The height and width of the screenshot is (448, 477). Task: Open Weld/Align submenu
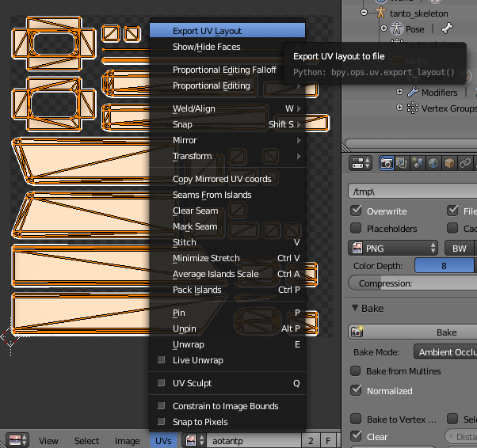[x=227, y=108]
